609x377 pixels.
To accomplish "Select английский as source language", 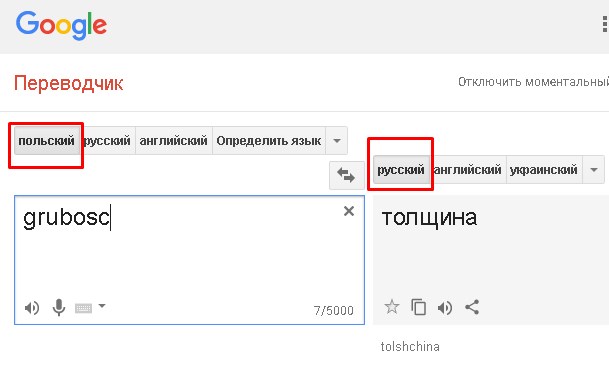I will (x=174, y=141).
